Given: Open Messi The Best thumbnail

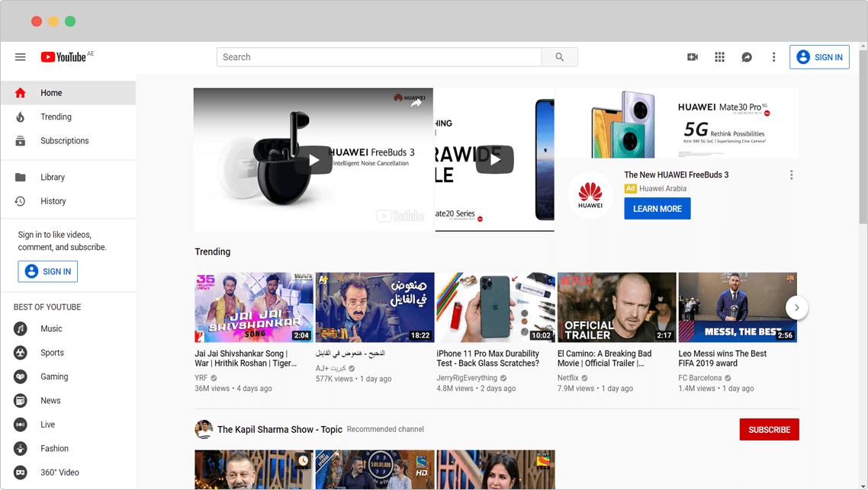Looking at the screenshot, I should point(738,308).
